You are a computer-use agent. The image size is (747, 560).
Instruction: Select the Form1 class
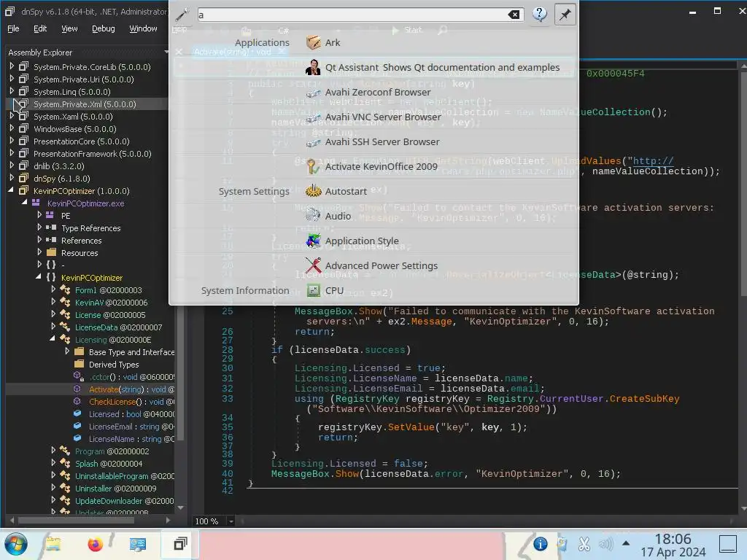click(108, 290)
